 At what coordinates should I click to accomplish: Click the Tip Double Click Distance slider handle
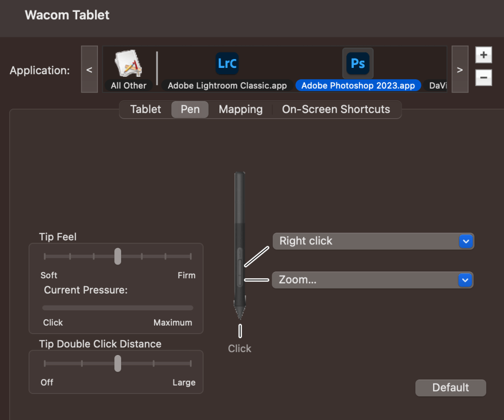point(118,363)
